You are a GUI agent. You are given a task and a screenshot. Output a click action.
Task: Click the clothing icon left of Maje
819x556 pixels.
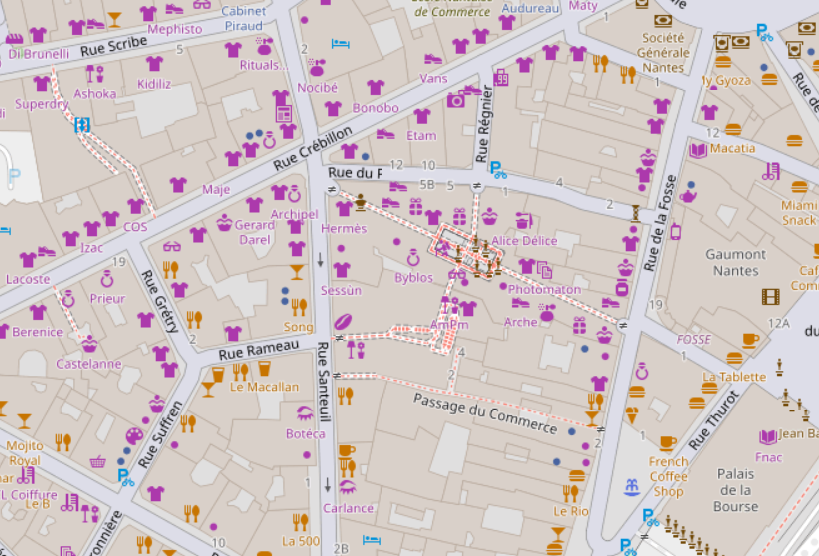[178, 184]
